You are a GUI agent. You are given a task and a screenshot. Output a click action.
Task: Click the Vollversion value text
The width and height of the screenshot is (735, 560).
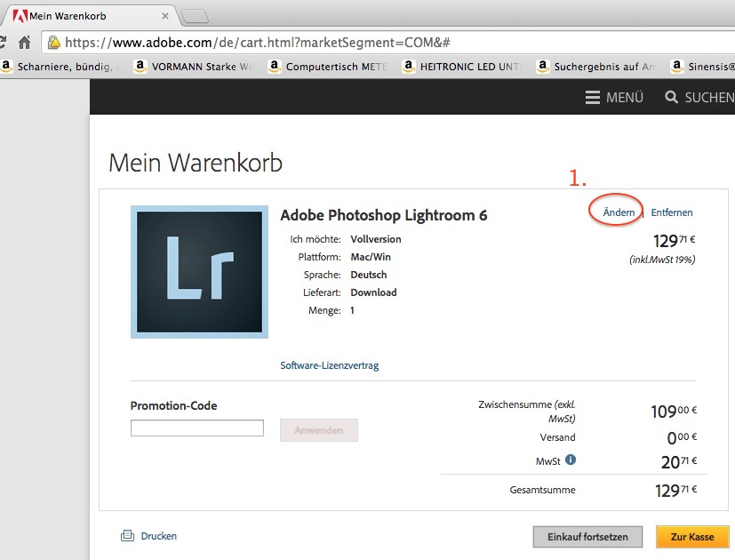376,239
